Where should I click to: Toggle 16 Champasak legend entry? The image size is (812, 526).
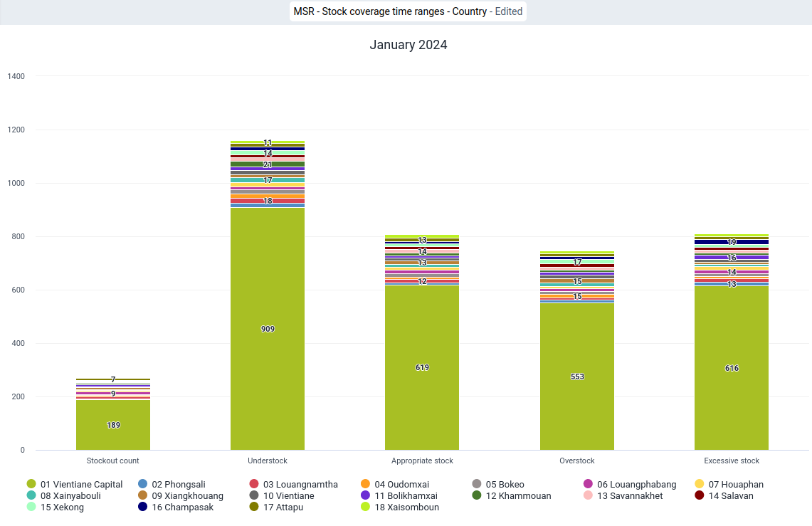176,507
